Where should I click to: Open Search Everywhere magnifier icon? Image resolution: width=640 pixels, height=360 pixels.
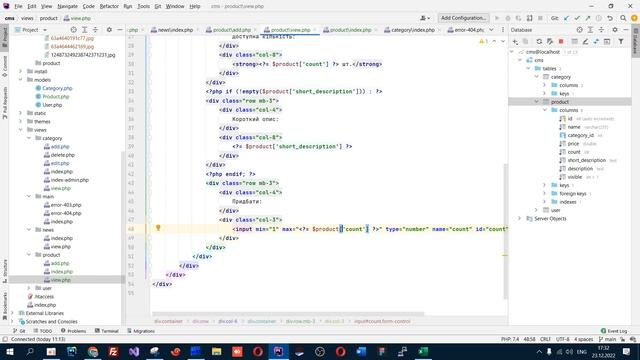click(623, 18)
